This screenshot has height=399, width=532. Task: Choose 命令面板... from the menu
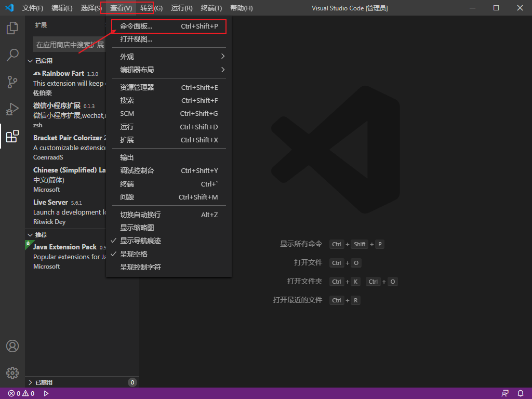point(169,26)
